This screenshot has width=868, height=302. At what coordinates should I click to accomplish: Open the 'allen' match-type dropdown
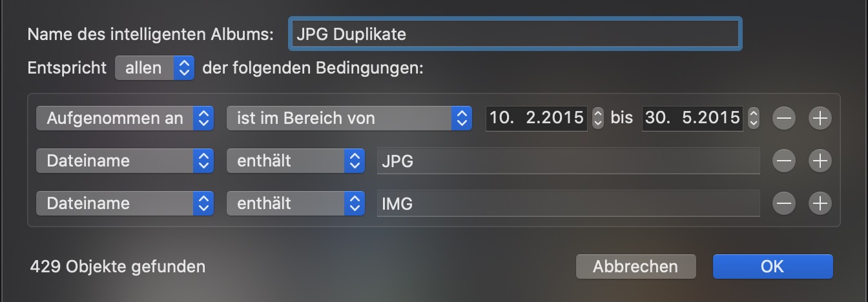pos(154,68)
